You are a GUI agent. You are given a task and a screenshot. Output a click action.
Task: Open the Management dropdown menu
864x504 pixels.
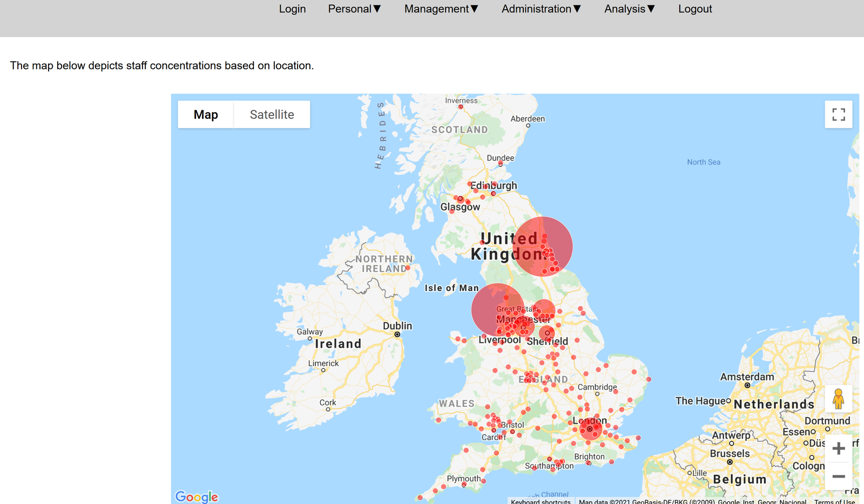point(441,9)
